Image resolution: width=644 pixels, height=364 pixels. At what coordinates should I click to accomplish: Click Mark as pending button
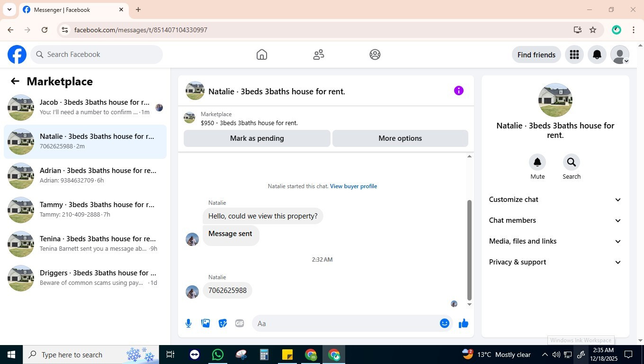257,138
